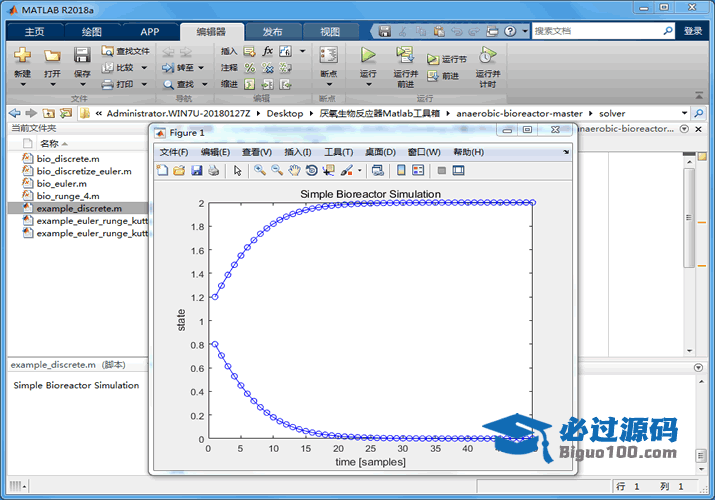This screenshot has height=500, width=715.
Task: Click Insert Colorbar icon in Figure
Action: 401,170
